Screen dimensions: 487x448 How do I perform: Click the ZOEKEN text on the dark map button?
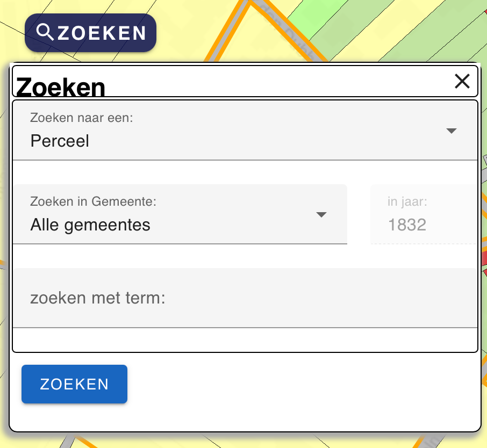[x=101, y=33]
